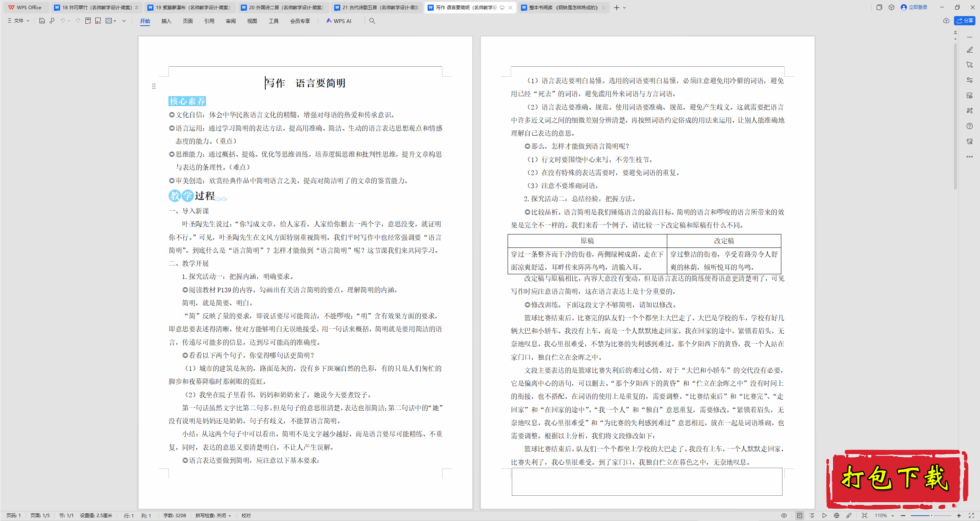Click the fullscreen icon in status bar
980x521 pixels.
tap(971, 515)
